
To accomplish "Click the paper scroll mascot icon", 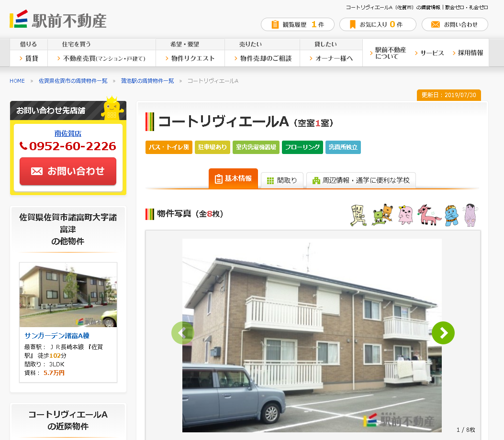I will [x=358, y=215].
